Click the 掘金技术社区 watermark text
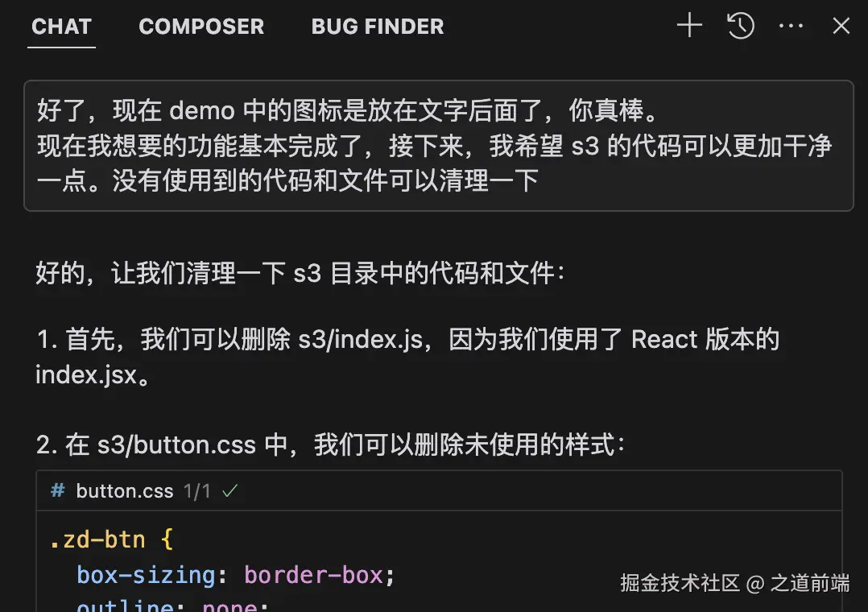This screenshot has height=612, width=868. click(679, 583)
